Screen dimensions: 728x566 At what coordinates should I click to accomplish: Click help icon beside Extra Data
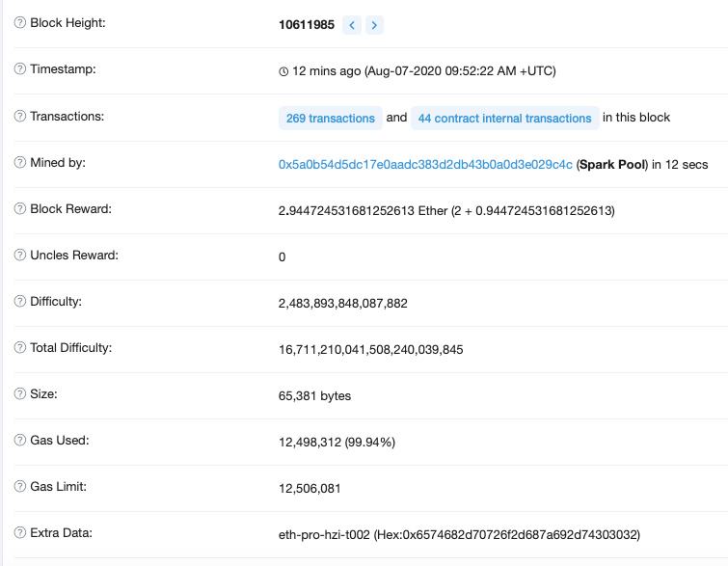tap(20, 533)
